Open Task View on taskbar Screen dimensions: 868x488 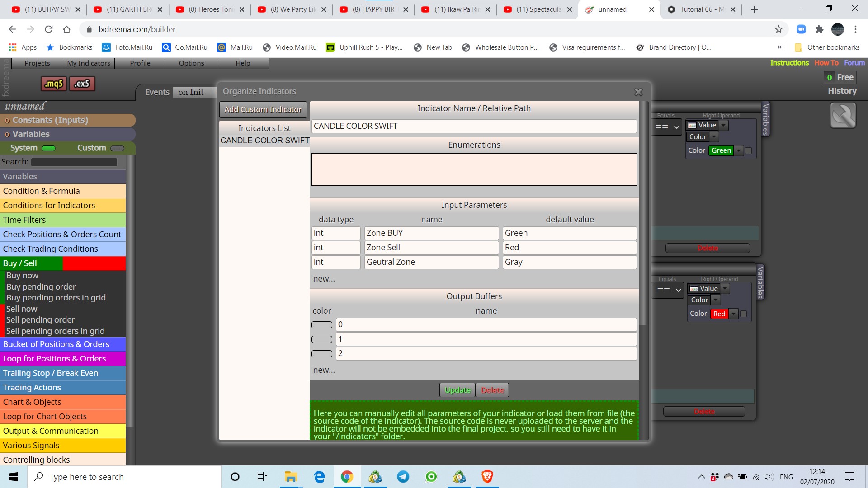[262, 477]
